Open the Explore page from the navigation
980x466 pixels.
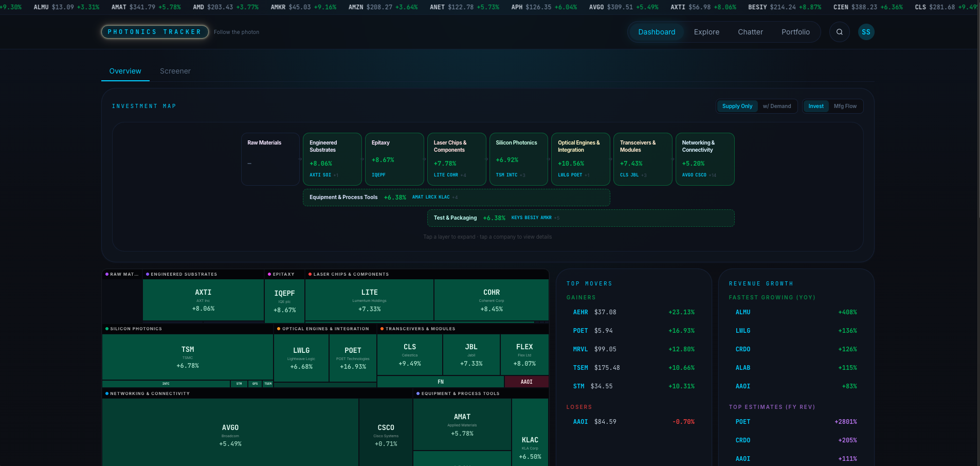coord(706,32)
